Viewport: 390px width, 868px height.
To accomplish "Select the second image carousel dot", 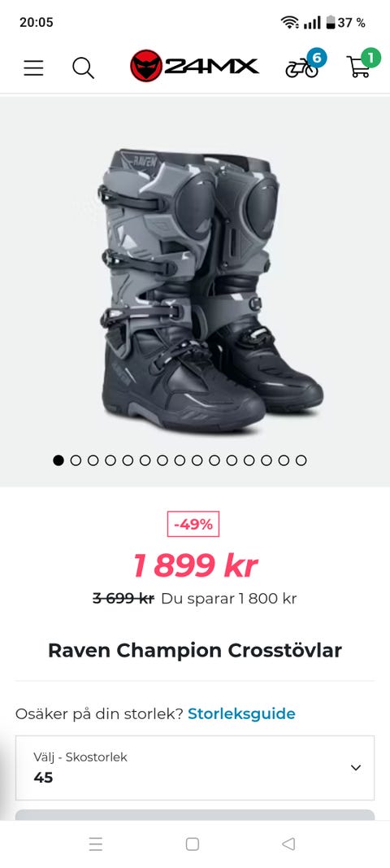I will click(x=76, y=460).
